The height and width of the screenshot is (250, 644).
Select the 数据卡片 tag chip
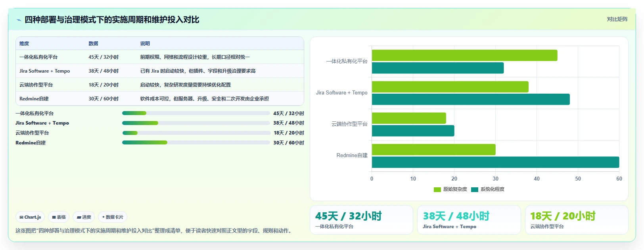[x=113, y=217]
